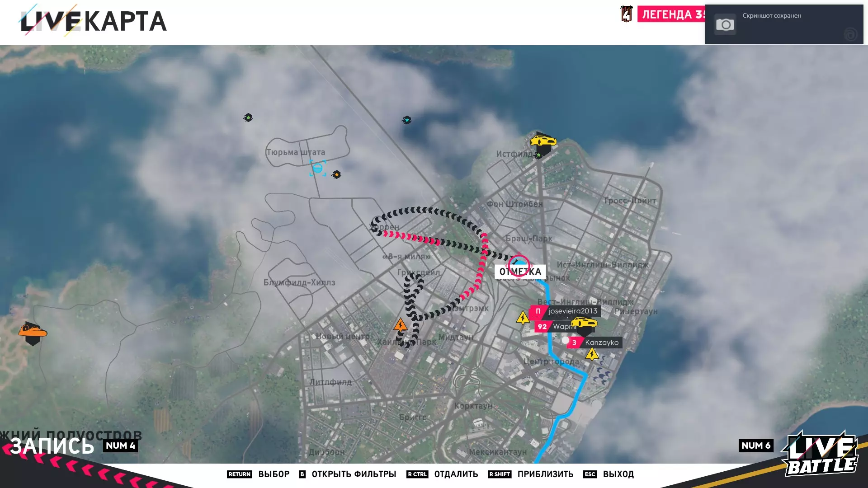Click blue waypoint cursor below Тюрьма штата

tap(318, 169)
